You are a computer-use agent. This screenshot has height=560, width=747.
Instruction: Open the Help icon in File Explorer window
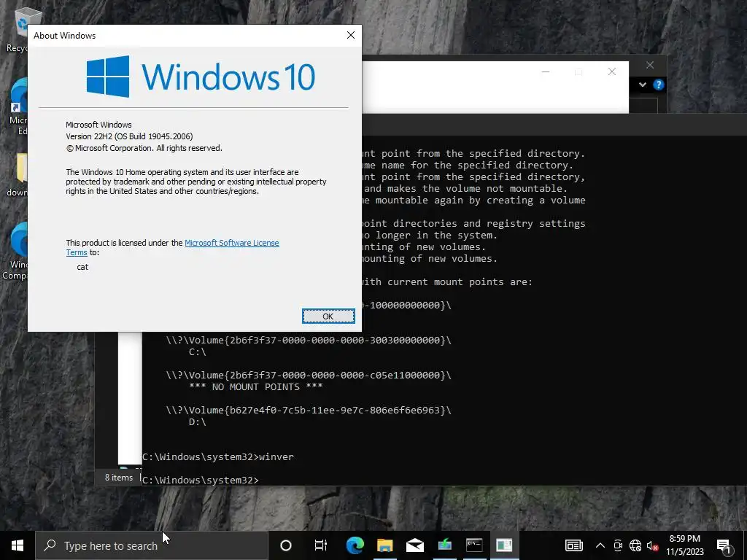point(659,85)
